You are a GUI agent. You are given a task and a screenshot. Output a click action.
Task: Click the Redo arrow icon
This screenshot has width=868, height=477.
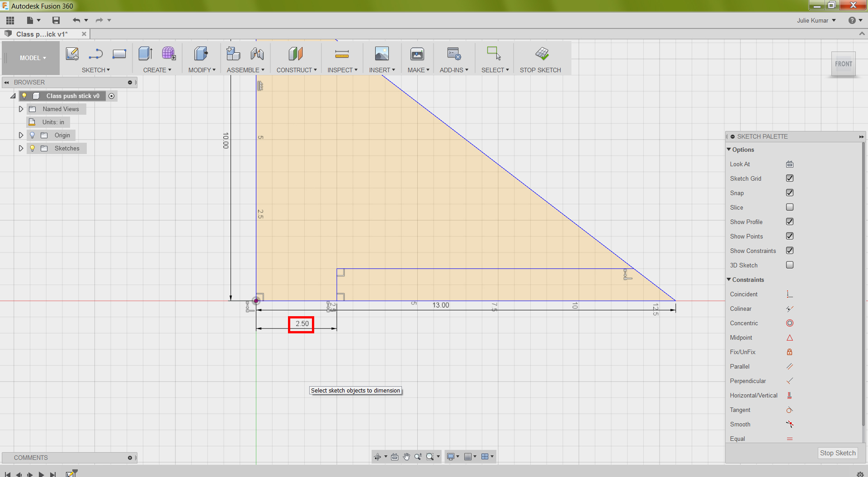tap(99, 20)
